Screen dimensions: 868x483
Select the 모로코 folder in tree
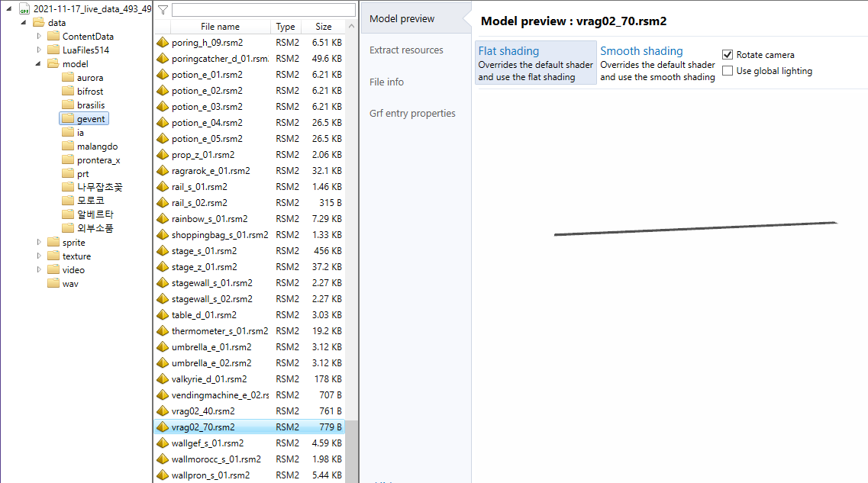90,200
